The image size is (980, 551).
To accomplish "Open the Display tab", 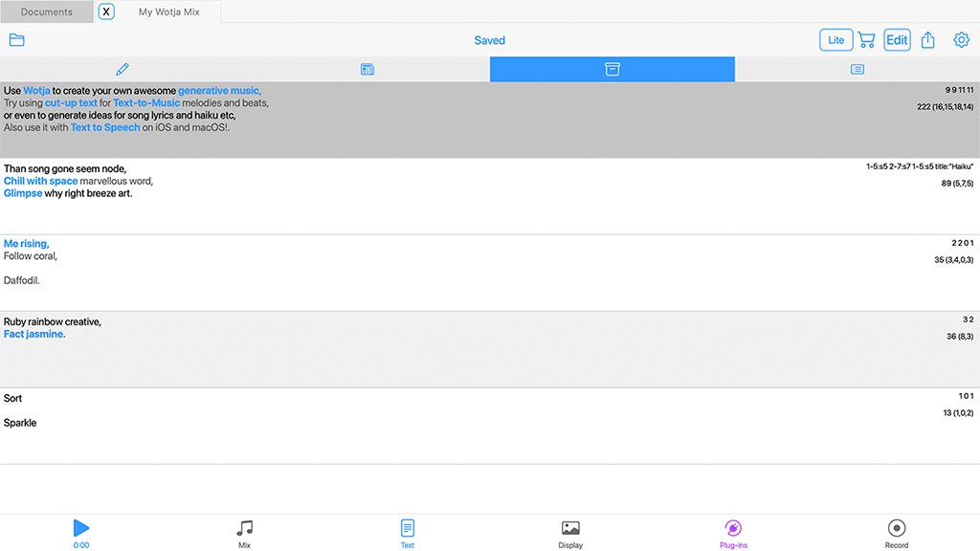I will pos(570,533).
